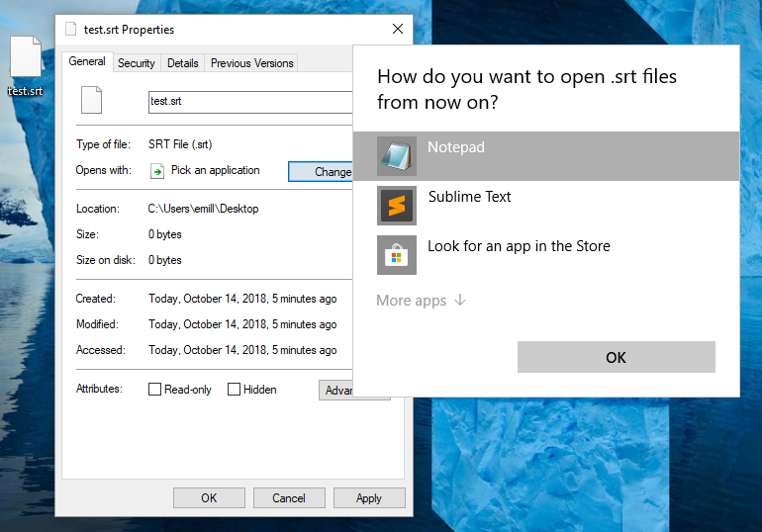Screen dimensions: 762x532
Task: Click the Size value 0 bytes
Action: click(x=165, y=234)
